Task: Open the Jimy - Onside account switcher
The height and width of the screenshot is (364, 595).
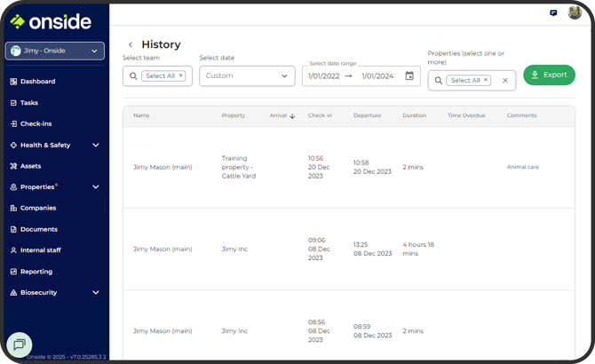Action: (x=55, y=51)
